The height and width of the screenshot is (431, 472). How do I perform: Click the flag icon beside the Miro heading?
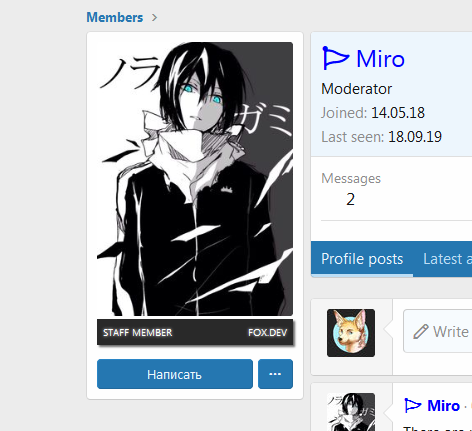coord(336,58)
